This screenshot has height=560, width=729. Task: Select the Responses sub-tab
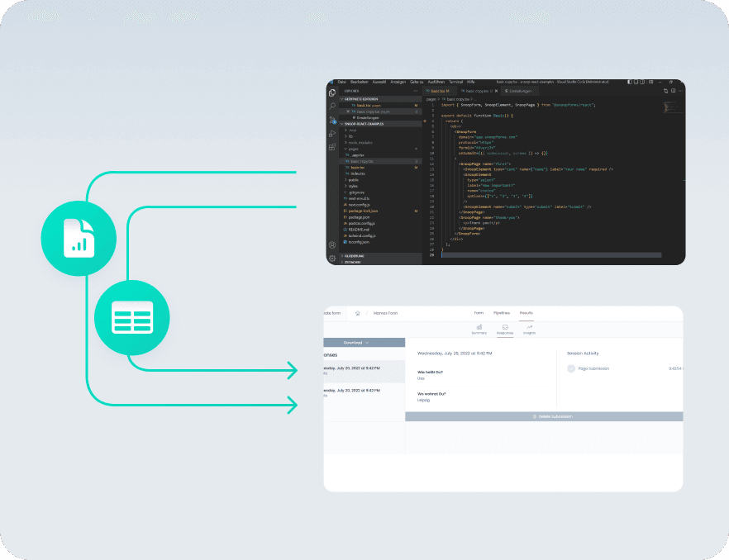pos(505,330)
